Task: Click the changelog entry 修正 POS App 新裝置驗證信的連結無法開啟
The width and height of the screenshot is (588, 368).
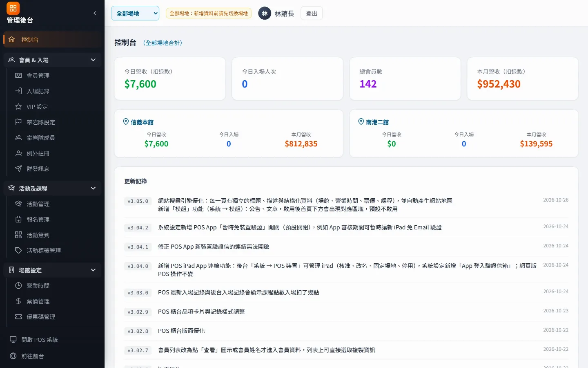Action: (214, 247)
